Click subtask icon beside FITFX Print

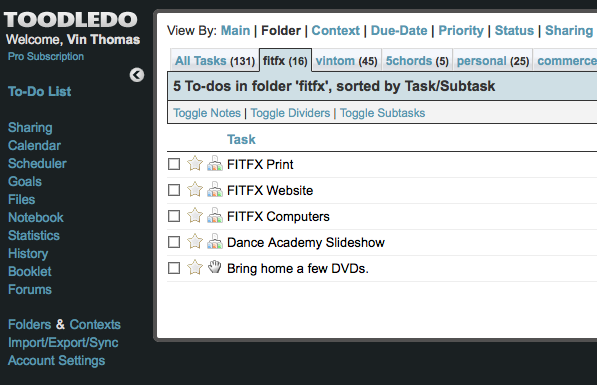(x=215, y=163)
